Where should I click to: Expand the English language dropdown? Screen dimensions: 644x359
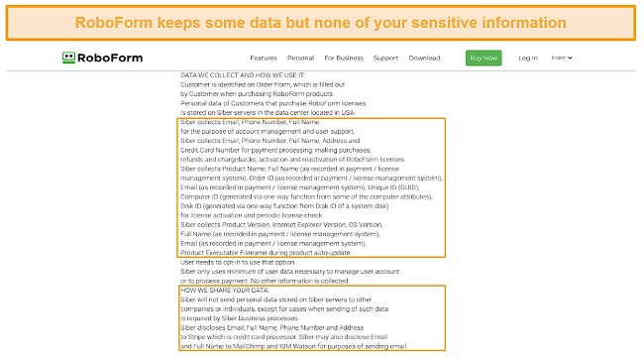click(562, 58)
